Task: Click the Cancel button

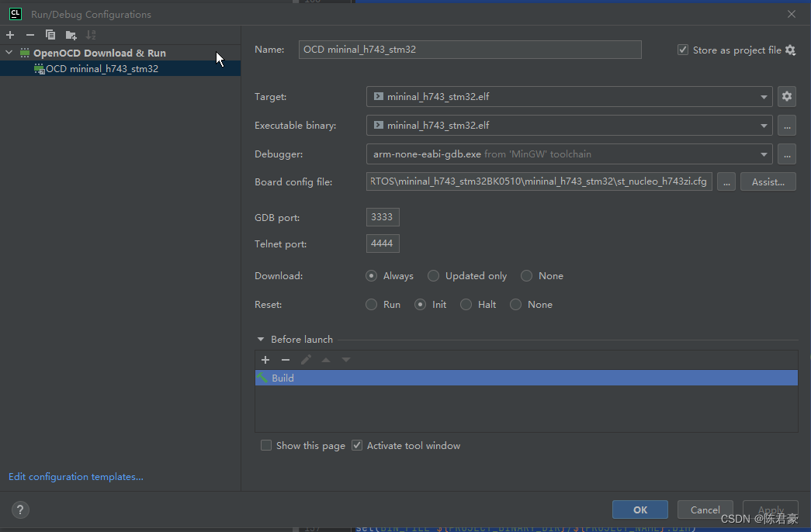Action: pos(705,510)
